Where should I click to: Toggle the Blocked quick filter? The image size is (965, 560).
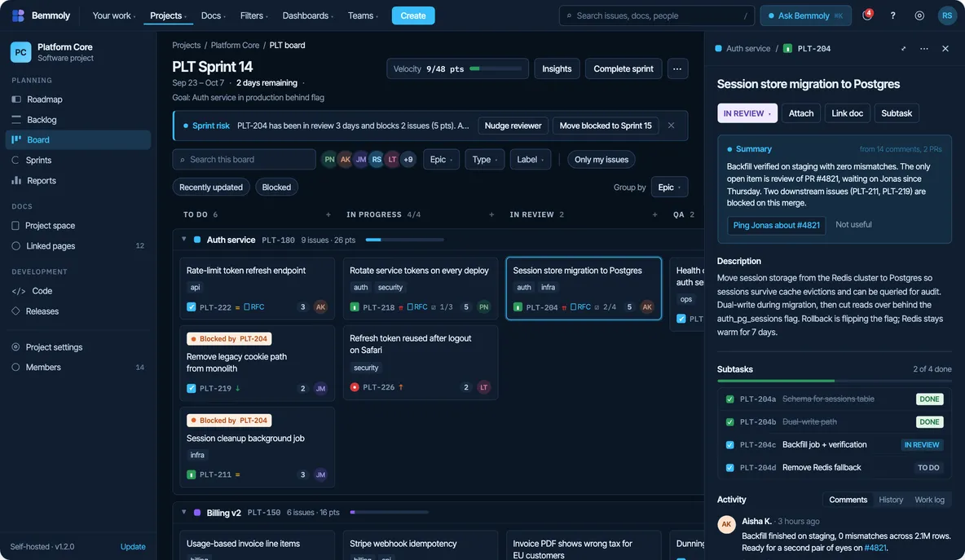coord(276,187)
